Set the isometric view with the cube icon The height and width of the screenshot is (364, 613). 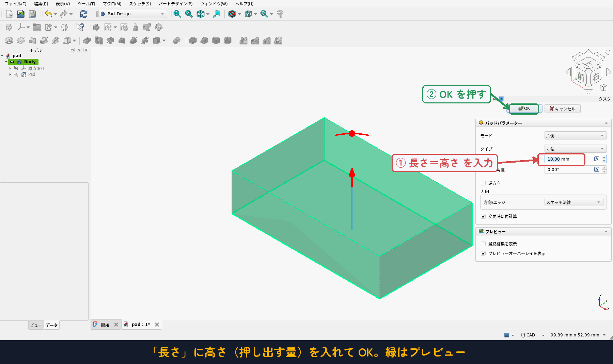click(201, 14)
